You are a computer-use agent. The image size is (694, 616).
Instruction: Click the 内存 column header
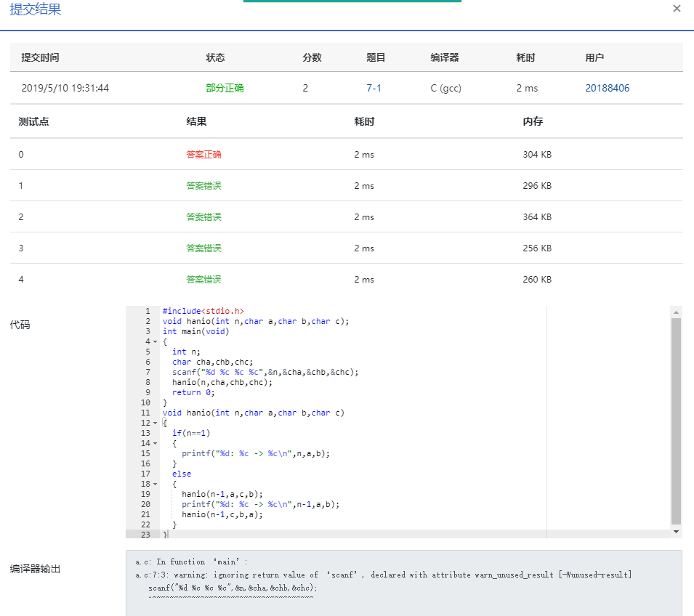[533, 122]
